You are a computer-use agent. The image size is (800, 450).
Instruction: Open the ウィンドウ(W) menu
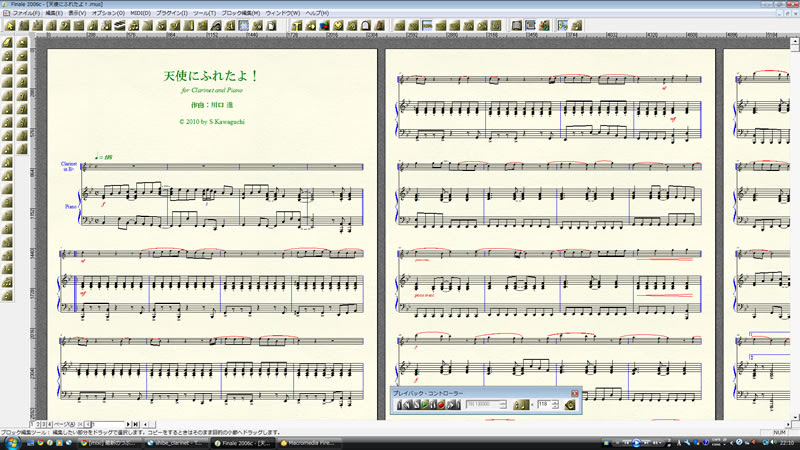pos(283,13)
